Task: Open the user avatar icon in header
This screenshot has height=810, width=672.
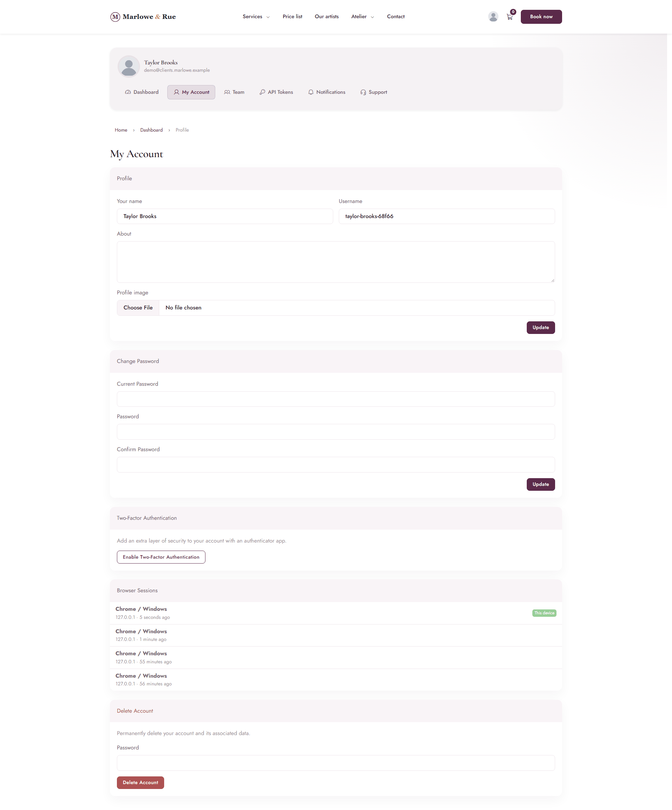Action: coord(492,16)
